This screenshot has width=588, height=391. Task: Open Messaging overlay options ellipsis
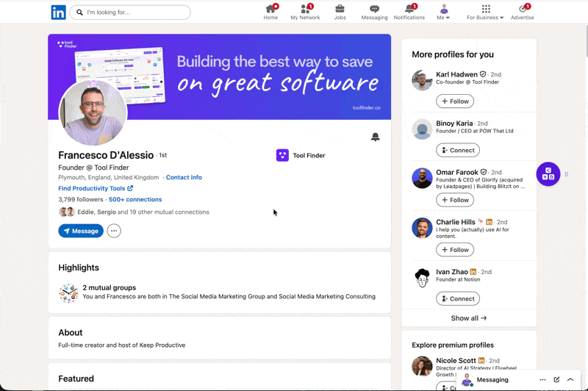point(542,380)
